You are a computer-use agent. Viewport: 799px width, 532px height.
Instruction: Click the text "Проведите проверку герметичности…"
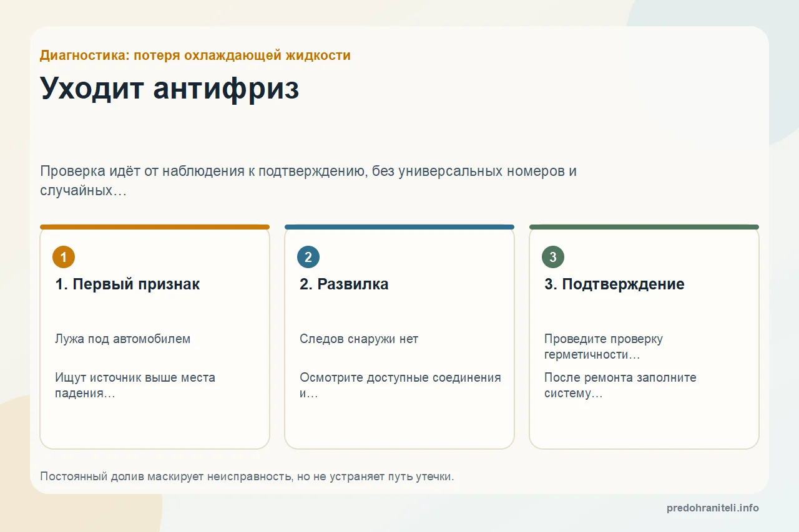point(604,347)
